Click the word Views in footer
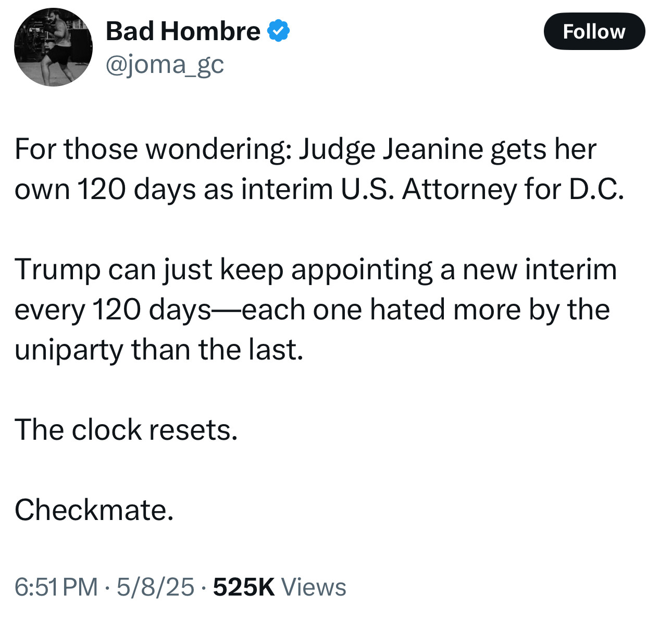The height and width of the screenshot is (619, 672). [x=314, y=587]
